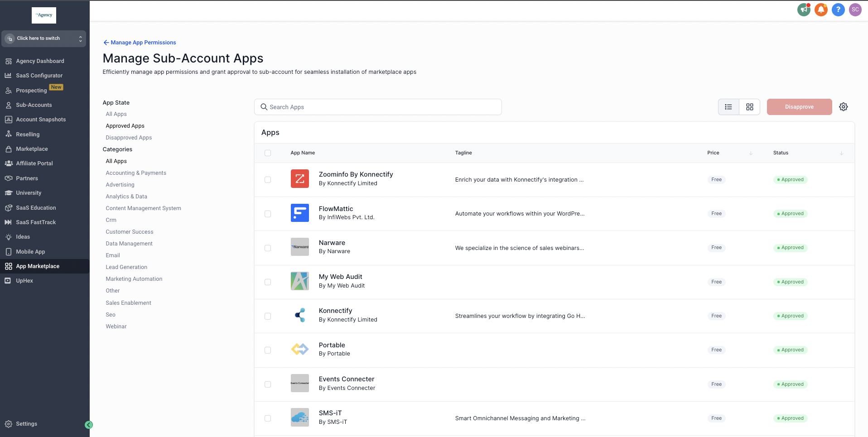Click the SMS-iT app icon

point(300,418)
